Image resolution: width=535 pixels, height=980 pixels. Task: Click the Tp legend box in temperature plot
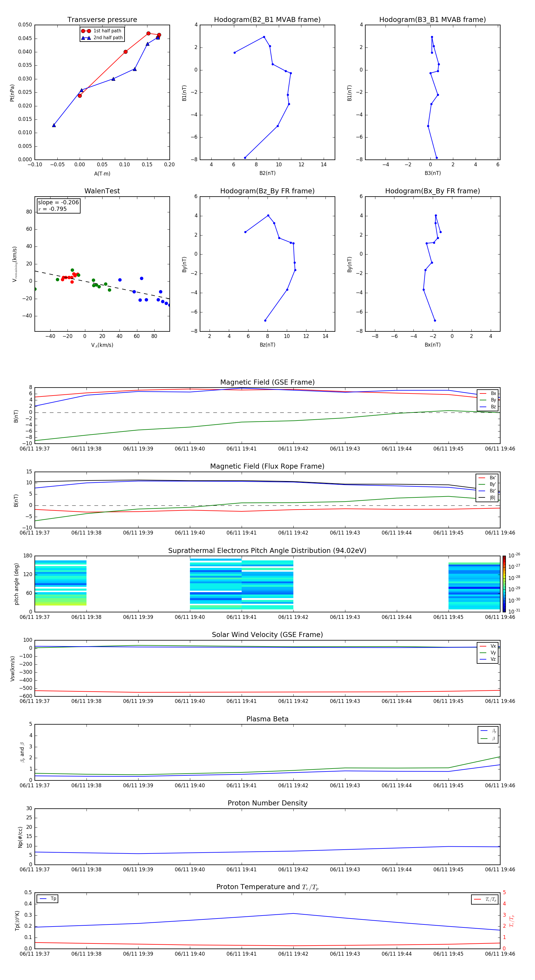click(48, 899)
